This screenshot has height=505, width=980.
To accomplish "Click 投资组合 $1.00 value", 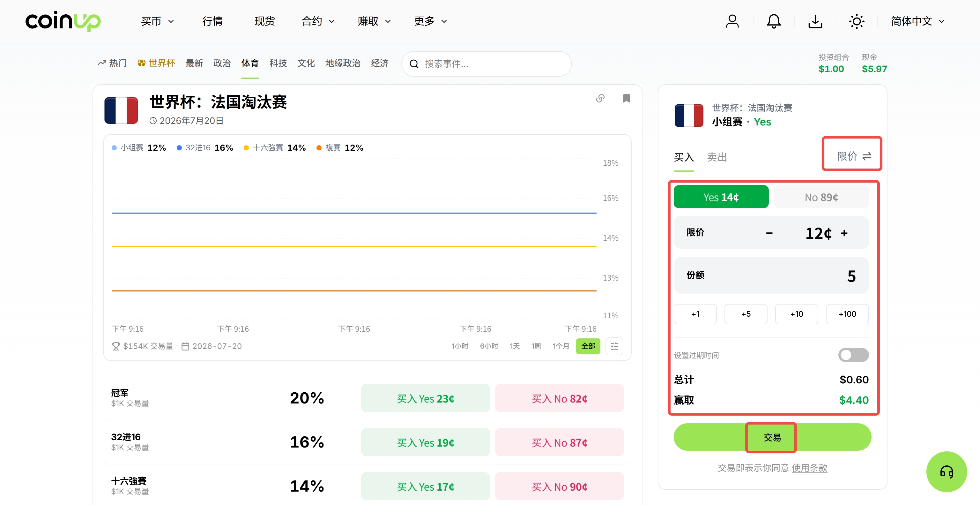I will pyautogui.click(x=831, y=69).
